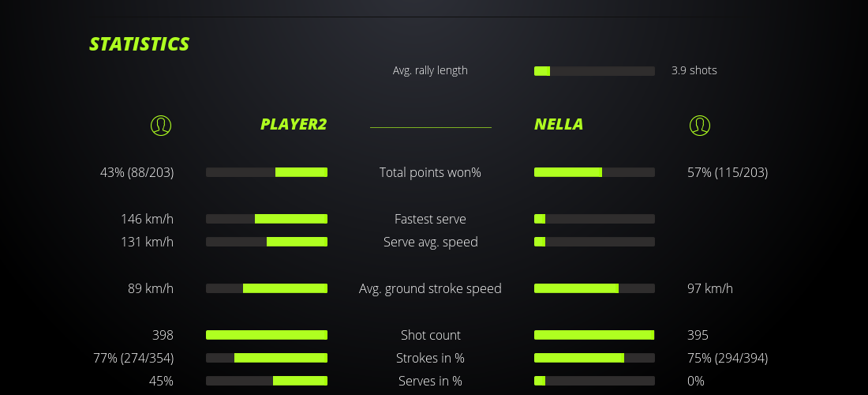868x395 pixels.
Task: Click the Avg. ground stroke speed label
Action: [430, 288]
